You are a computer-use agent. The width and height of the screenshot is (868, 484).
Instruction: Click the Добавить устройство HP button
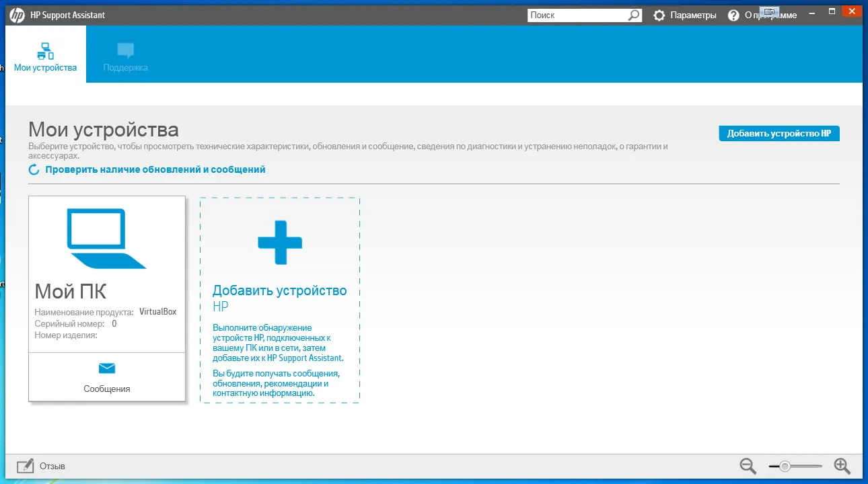pos(779,133)
